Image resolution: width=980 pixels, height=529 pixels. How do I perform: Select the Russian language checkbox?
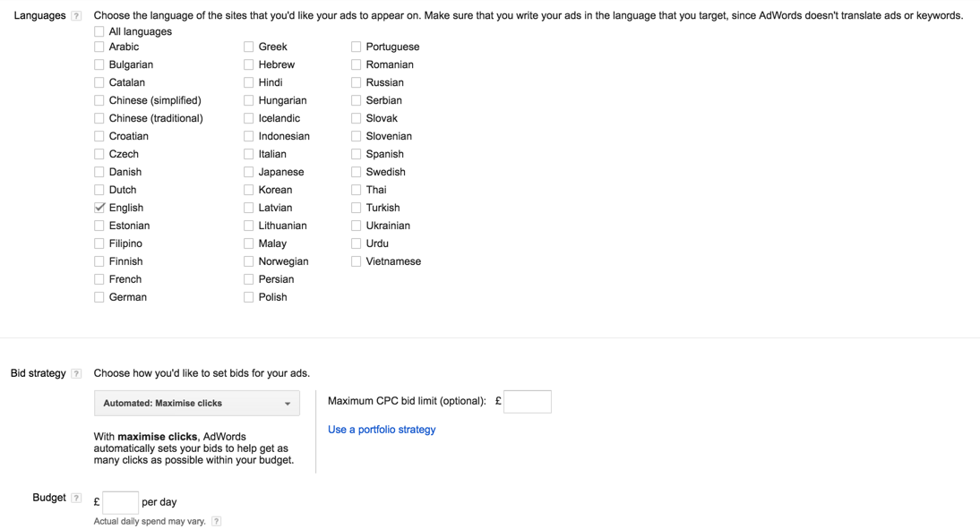click(357, 82)
